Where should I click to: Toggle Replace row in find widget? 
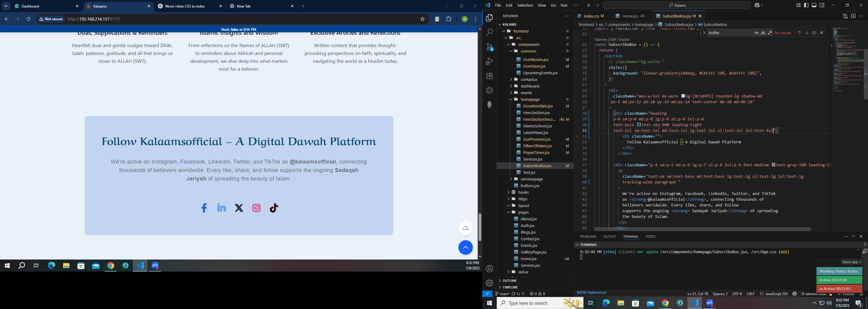pos(704,33)
